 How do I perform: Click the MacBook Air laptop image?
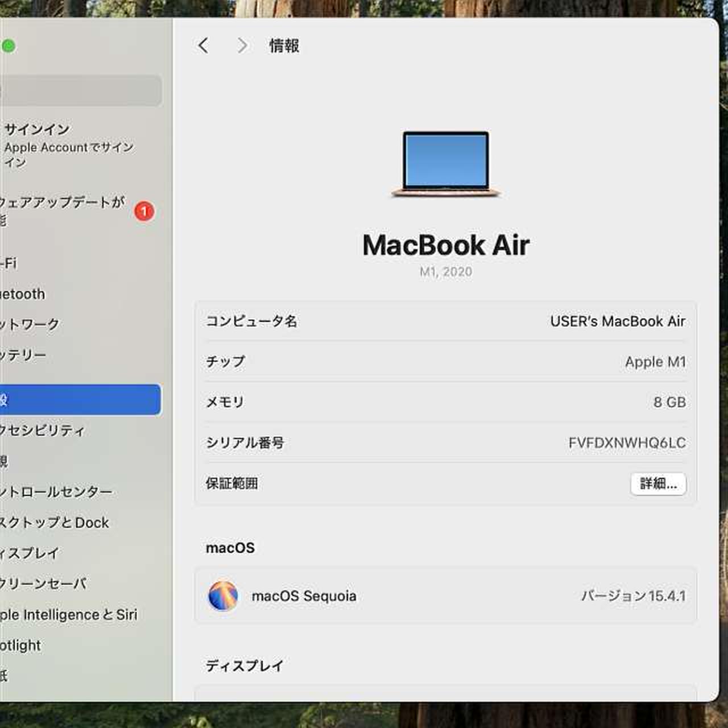coord(446,164)
